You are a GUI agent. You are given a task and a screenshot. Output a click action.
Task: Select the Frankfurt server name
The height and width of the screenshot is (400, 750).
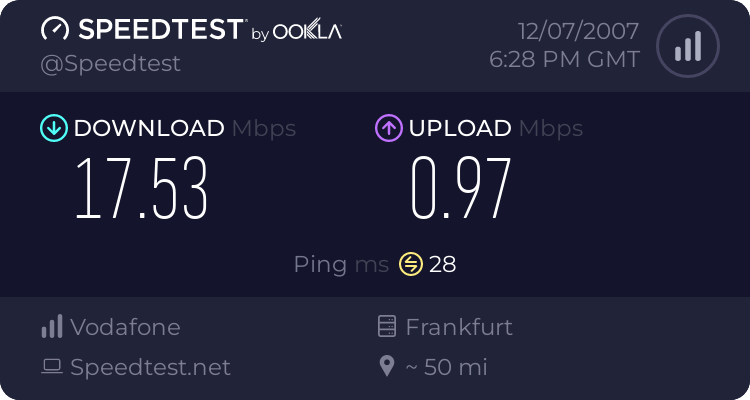[x=459, y=327]
